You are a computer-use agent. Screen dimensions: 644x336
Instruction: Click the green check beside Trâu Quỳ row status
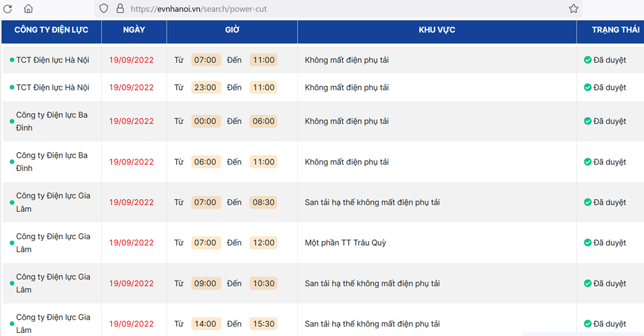tap(587, 242)
